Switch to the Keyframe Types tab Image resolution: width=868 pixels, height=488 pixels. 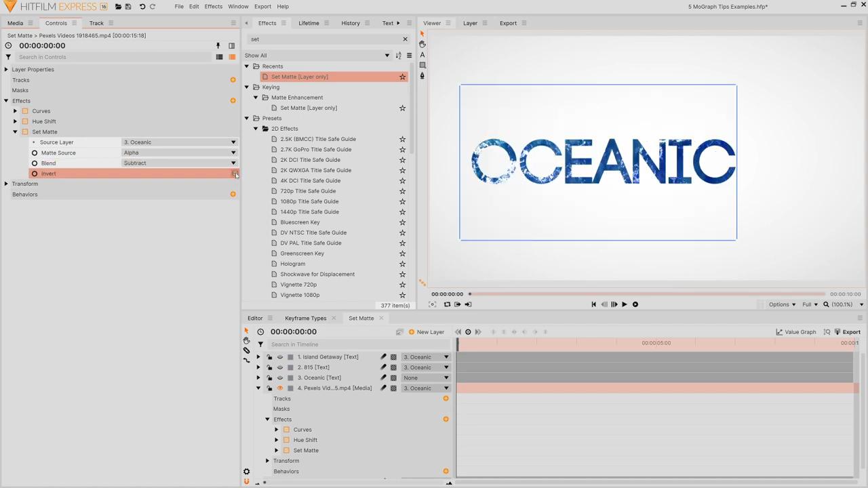tap(305, 319)
